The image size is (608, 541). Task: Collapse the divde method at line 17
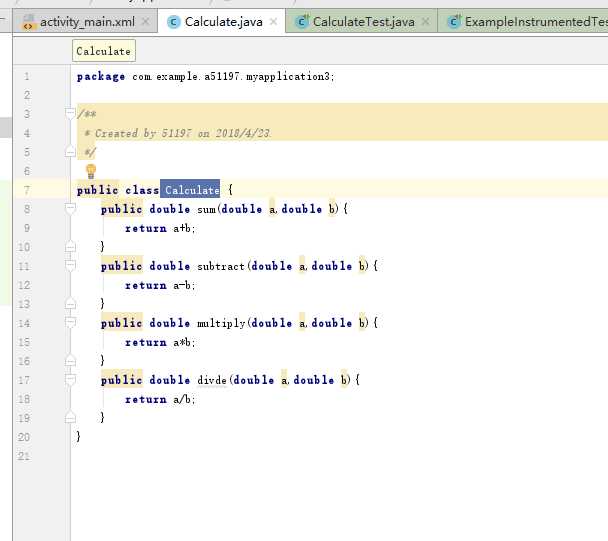tap(70, 379)
